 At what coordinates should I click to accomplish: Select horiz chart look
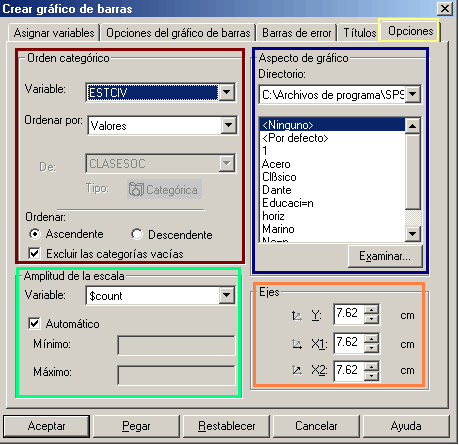332,216
